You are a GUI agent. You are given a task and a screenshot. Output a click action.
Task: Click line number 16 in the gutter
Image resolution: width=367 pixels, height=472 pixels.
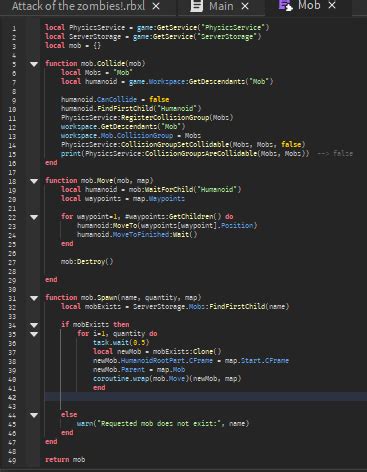pyautogui.click(x=12, y=163)
